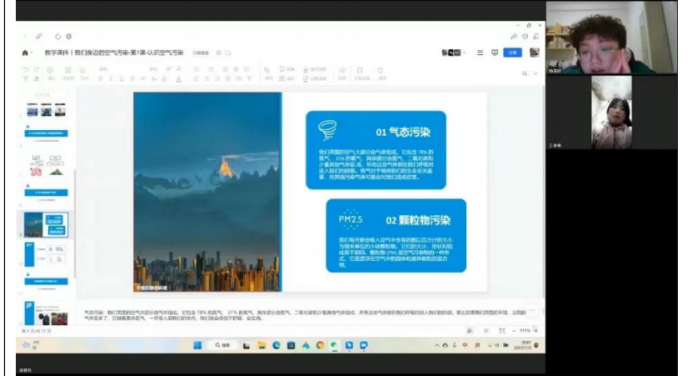Toggle italic formatting in the toolbar
This screenshot has width=697, height=376.
[111, 79]
